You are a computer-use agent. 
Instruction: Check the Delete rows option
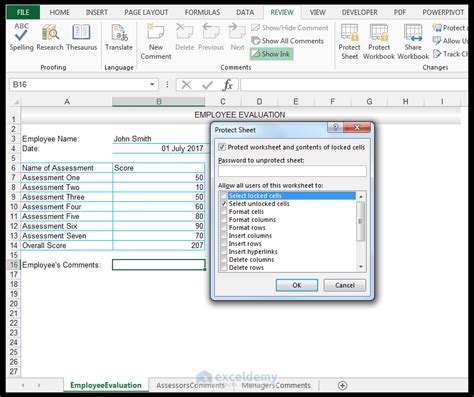tap(224, 268)
